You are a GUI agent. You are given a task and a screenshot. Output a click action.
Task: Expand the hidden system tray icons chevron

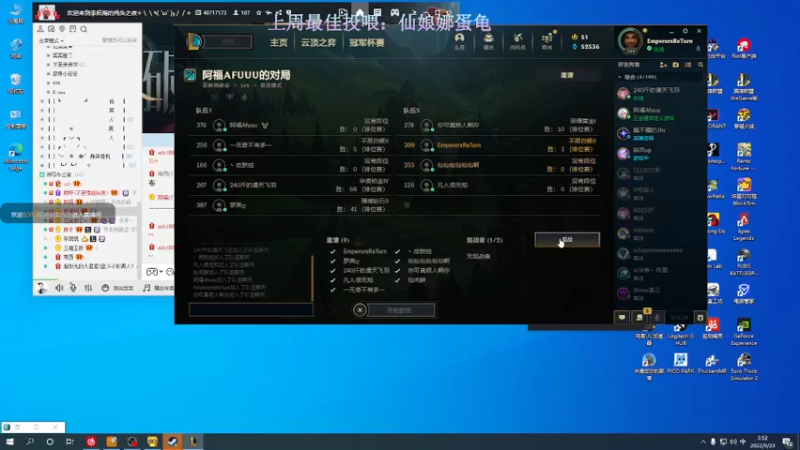coord(703,442)
